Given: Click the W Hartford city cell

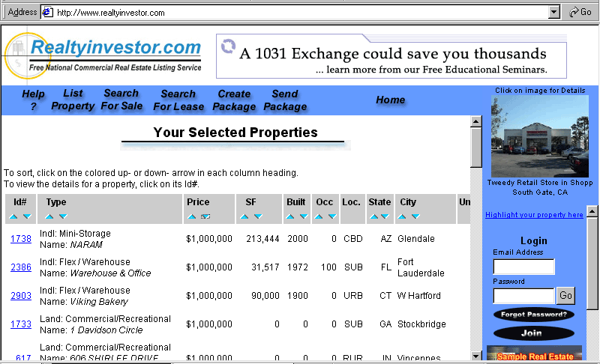Looking at the screenshot, I should tap(418, 296).
